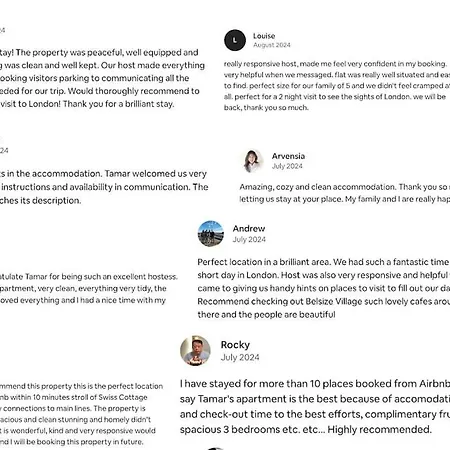Select Rocky's profile photo
450x450 pixels.
(x=195, y=351)
